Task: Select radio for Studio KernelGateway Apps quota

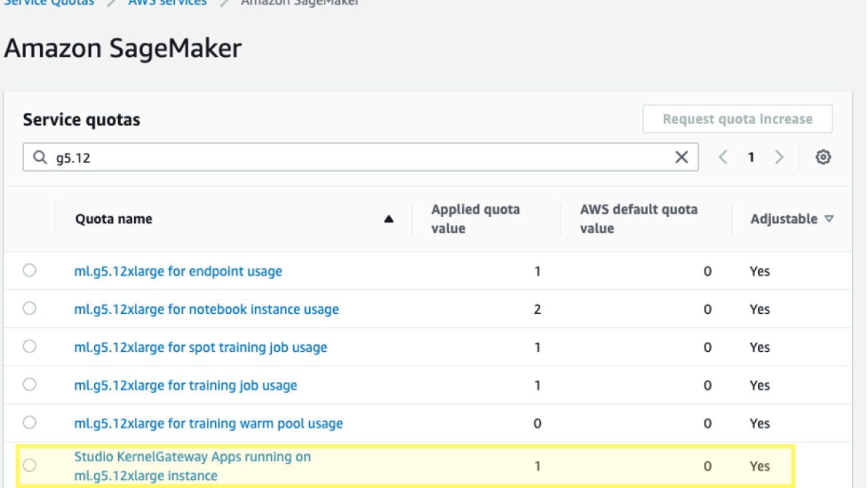Action: tap(29, 465)
